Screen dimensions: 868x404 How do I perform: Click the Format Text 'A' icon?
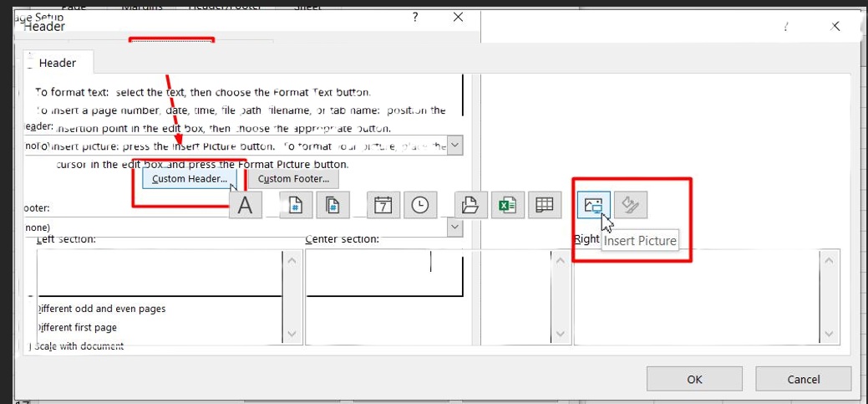coord(246,205)
